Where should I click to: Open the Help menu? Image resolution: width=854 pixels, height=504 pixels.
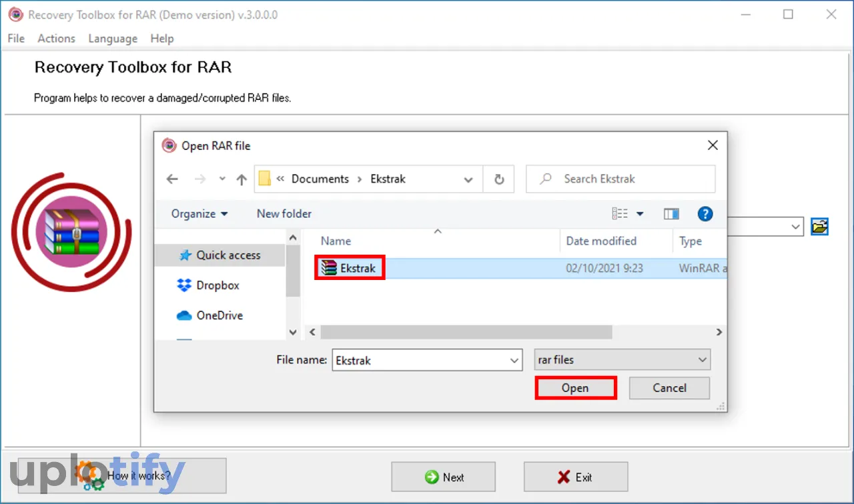click(162, 39)
